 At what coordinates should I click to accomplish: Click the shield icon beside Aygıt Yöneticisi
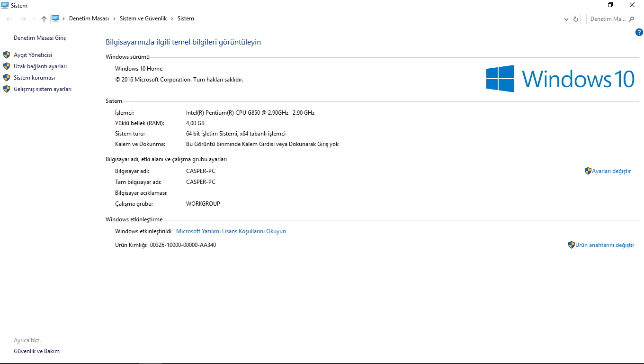(x=7, y=55)
